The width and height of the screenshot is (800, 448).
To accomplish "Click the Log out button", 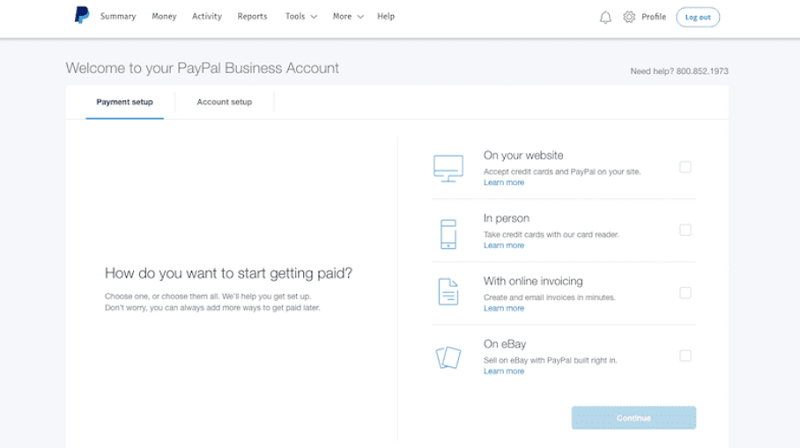I will point(697,17).
